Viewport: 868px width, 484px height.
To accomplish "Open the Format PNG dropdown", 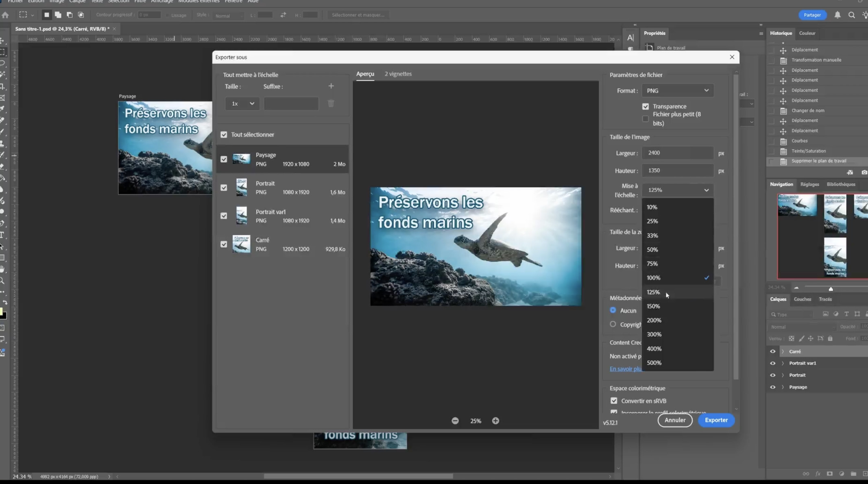I will pyautogui.click(x=677, y=91).
